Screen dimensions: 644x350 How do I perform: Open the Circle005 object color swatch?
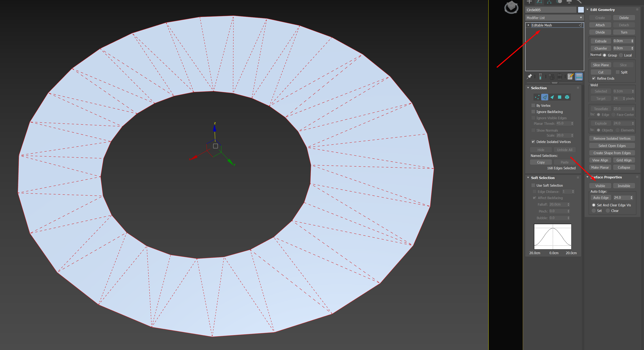pyautogui.click(x=581, y=10)
